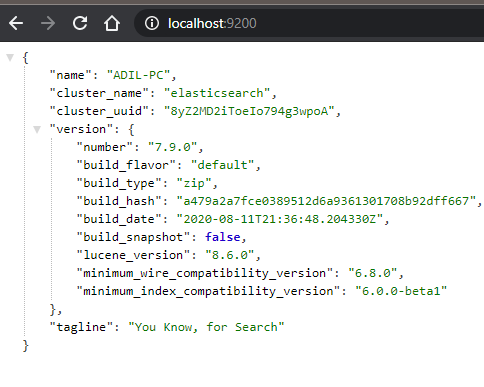Click the "build_date" key

[x=119, y=219]
